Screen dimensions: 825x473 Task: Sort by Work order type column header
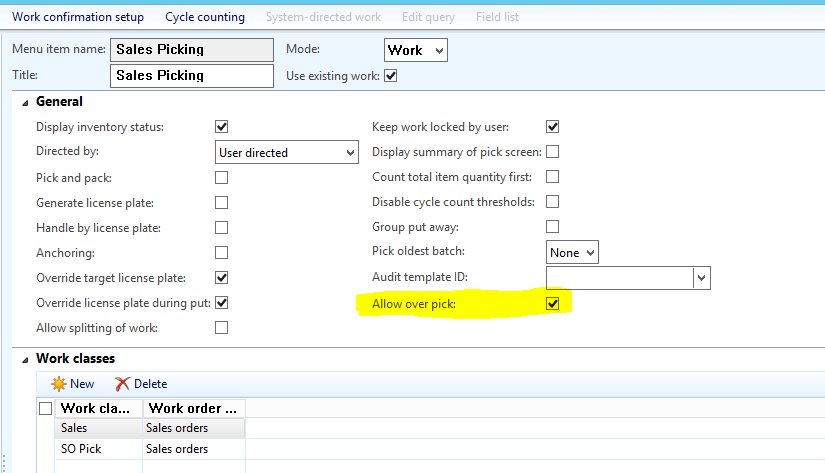click(x=194, y=408)
